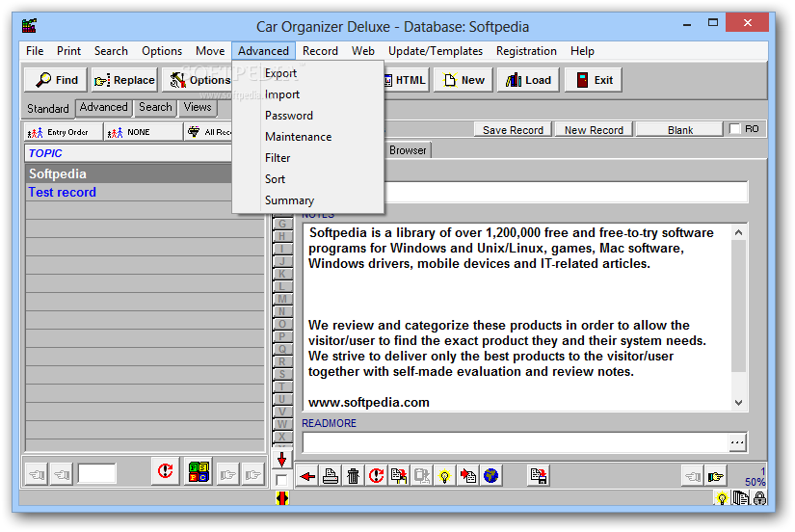Click the lightbulb icon in status bar
795x532 pixels.
point(722,499)
